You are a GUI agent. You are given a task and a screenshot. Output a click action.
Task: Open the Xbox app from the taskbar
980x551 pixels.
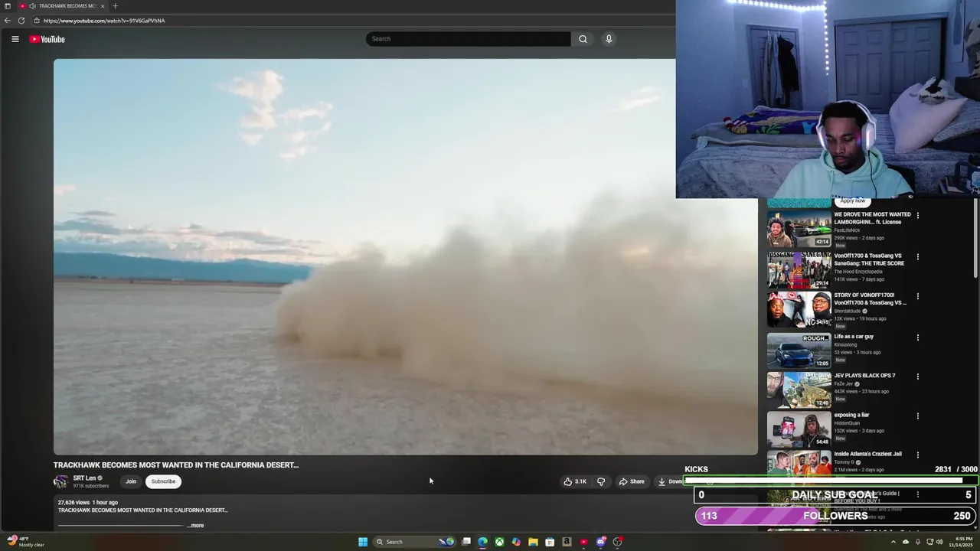click(499, 542)
